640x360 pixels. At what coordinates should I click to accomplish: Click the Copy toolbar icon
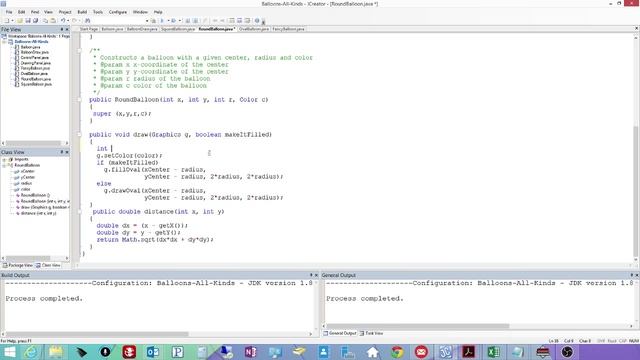click(45, 20)
